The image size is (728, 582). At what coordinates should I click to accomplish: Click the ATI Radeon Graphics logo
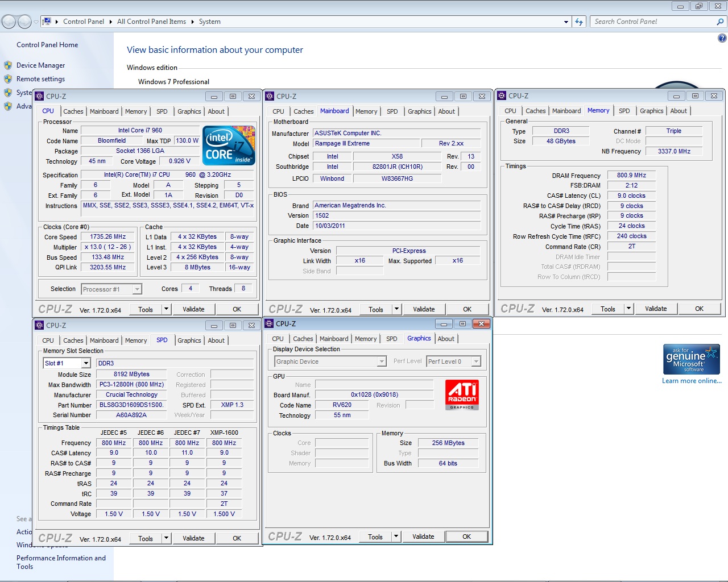point(462,394)
